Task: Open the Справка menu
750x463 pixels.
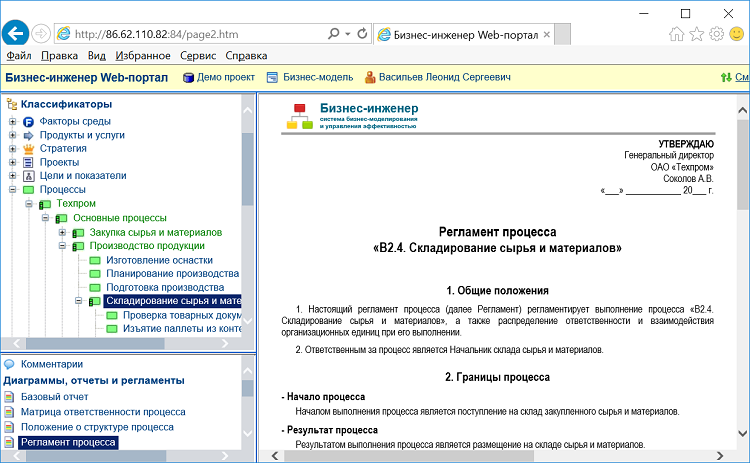Action: pyautogui.click(x=246, y=56)
